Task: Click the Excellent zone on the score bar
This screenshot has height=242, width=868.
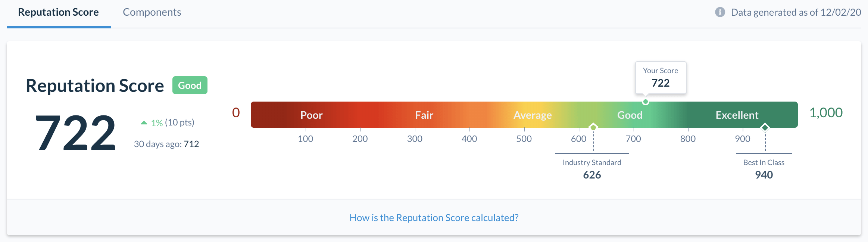Action: [x=736, y=115]
